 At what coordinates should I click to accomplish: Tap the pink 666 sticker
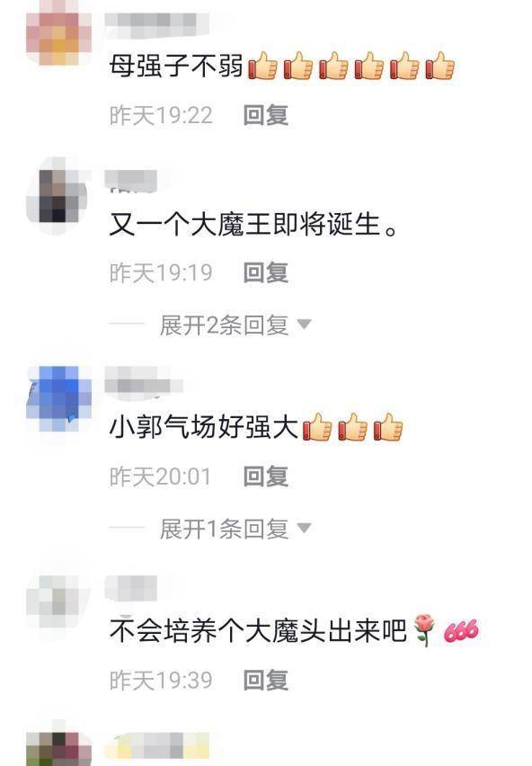461,630
